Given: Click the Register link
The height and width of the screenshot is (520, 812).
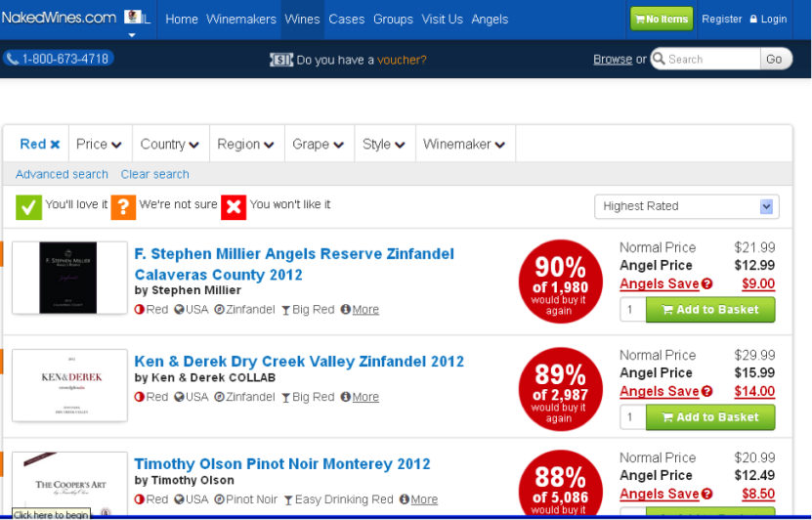Looking at the screenshot, I should tap(722, 20).
